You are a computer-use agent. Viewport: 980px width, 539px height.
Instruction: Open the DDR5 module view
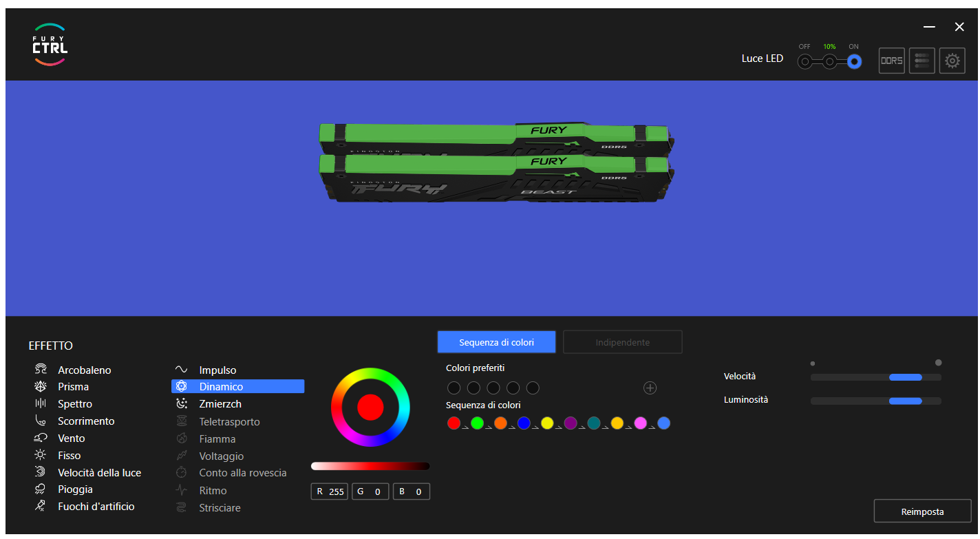click(x=892, y=61)
